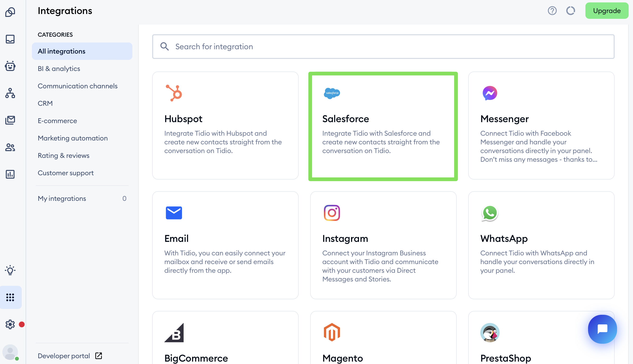Open the Hubspot card title
The height and width of the screenshot is (364, 633).
[183, 119]
